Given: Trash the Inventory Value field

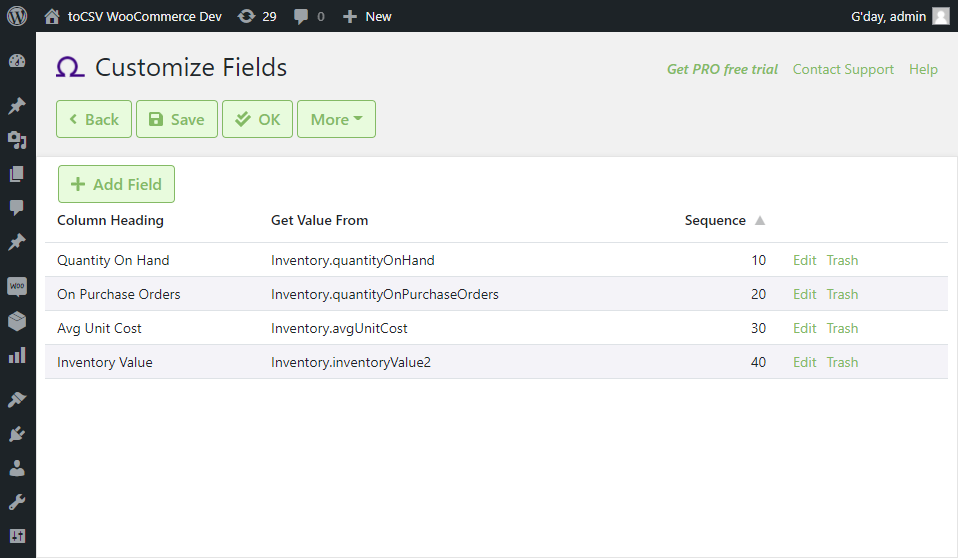Looking at the screenshot, I should click(x=842, y=362).
